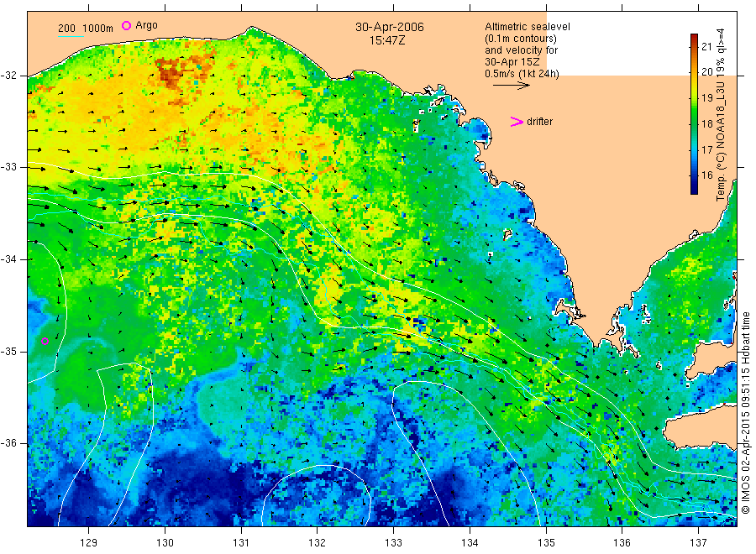Viewport: 756px width, 554px height.
Task: Click the 19 value on temperature scale
Action: click(x=706, y=98)
